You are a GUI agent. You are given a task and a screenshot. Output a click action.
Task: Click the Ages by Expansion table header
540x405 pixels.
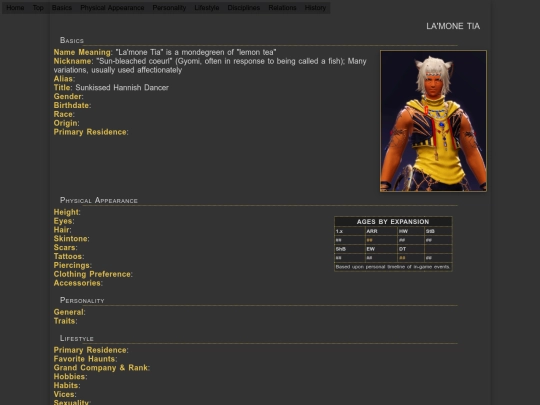(x=393, y=222)
